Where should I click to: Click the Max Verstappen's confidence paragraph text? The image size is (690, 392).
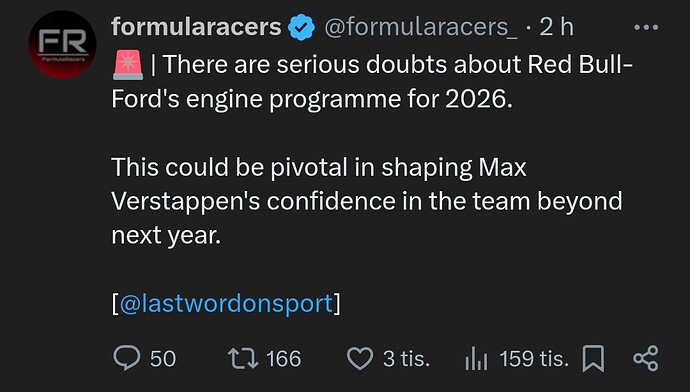(x=367, y=201)
